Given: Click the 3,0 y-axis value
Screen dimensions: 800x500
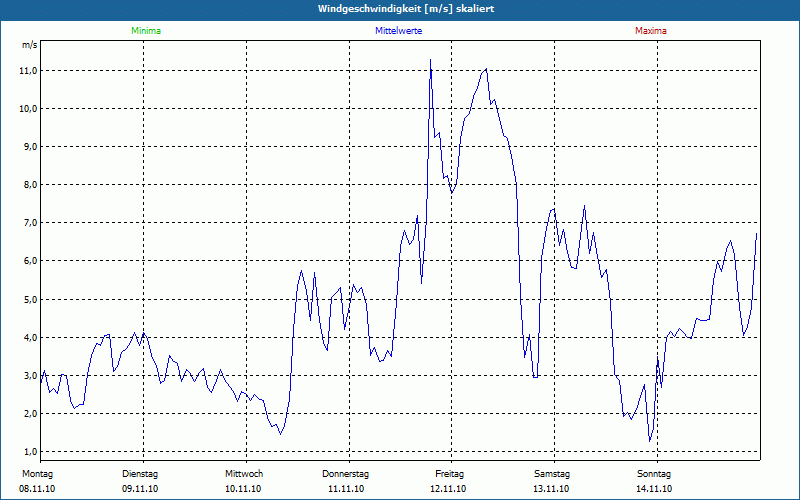Looking at the screenshot, I should [x=30, y=376].
